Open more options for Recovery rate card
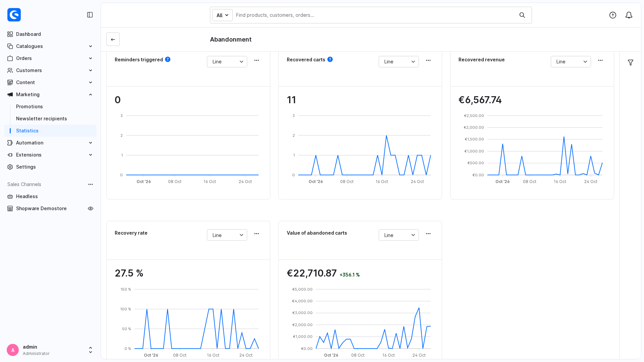The image size is (644, 362). point(257,234)
